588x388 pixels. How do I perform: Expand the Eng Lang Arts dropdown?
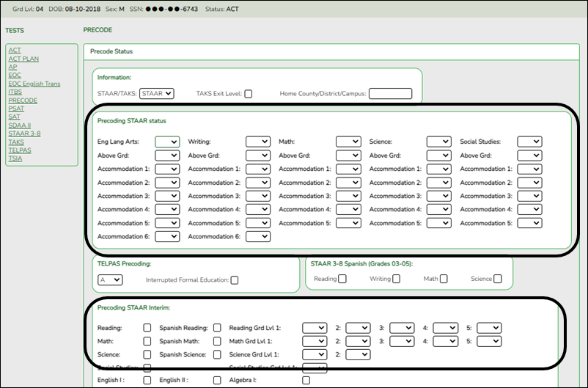pos(167,142)
